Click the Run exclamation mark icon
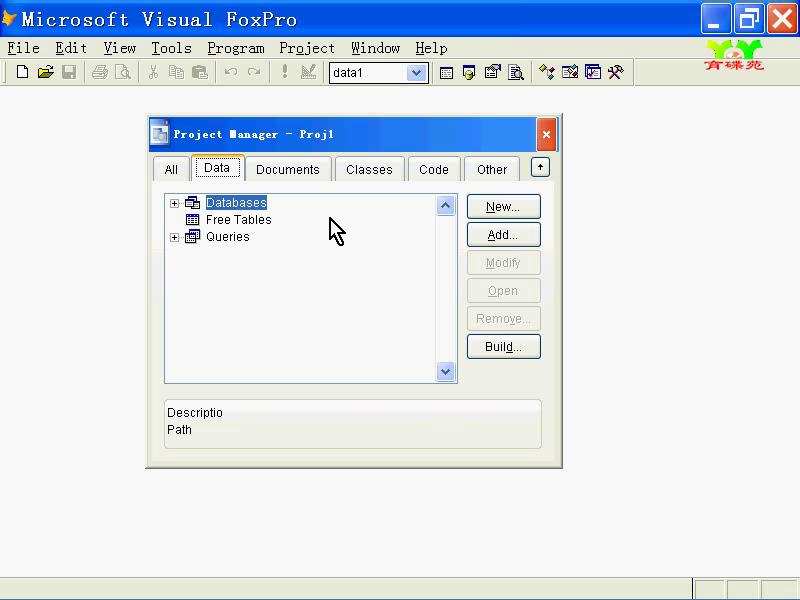Image resolution: width=800 pixels, height=600 pixels. [x=285, y=72]
